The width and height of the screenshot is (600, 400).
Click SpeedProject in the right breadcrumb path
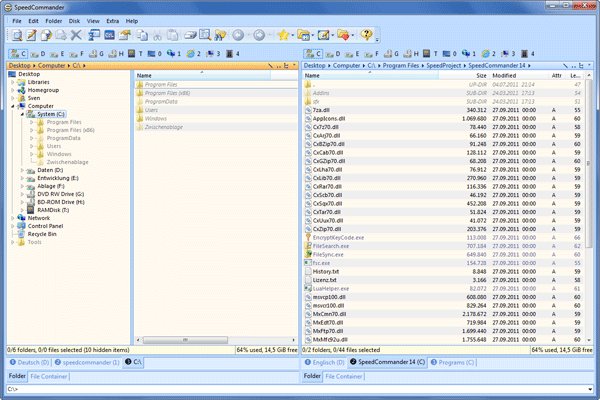click(443, 65)
